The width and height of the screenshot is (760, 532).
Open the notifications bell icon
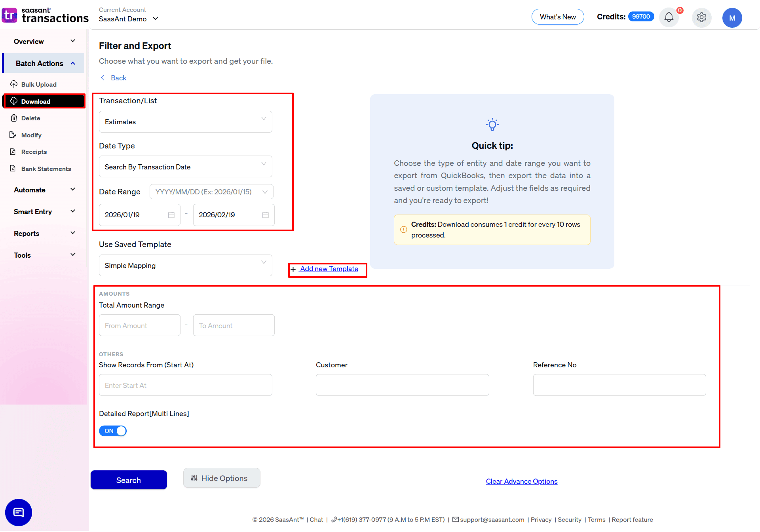(x=669, y=17)
